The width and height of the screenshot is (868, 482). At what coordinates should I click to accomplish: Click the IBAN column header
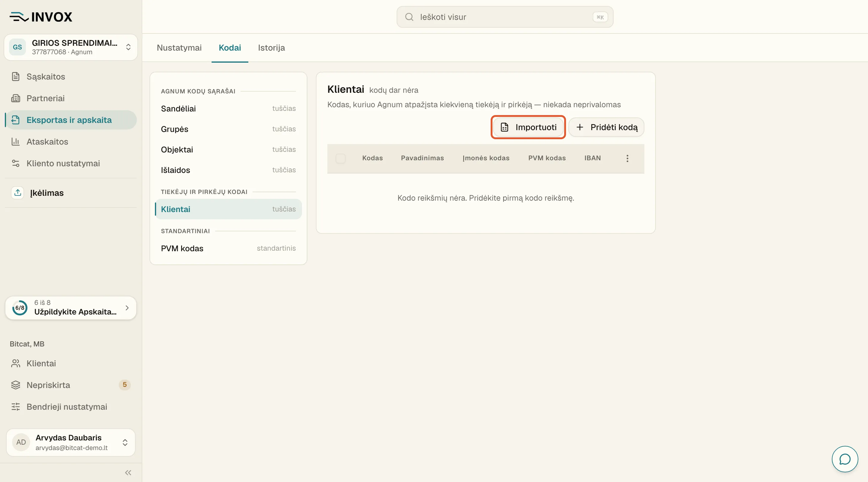(x=593, y=158)
